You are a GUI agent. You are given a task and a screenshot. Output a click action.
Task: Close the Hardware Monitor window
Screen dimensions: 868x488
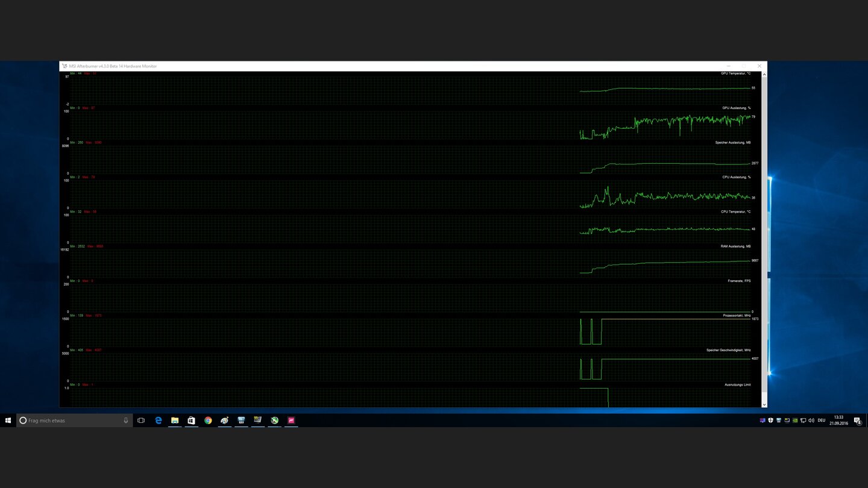click(x=759, y=66)
